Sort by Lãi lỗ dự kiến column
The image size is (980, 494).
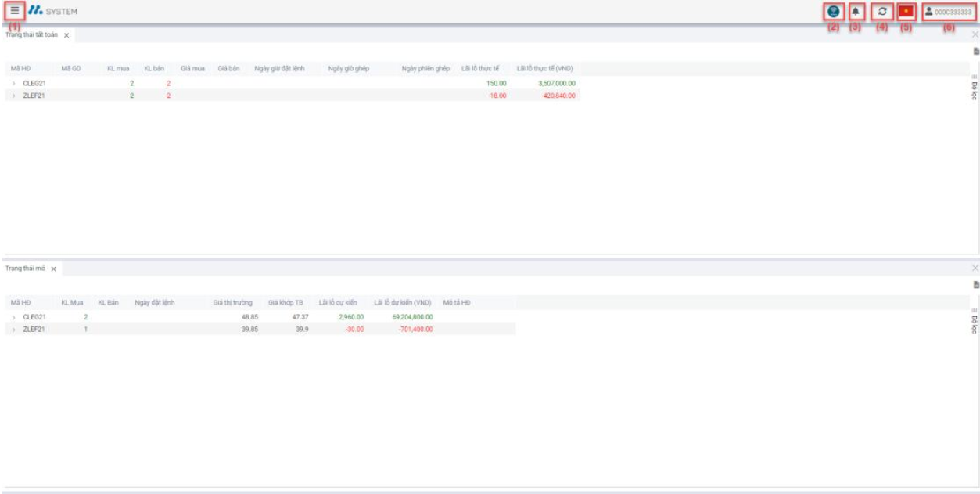338,302
